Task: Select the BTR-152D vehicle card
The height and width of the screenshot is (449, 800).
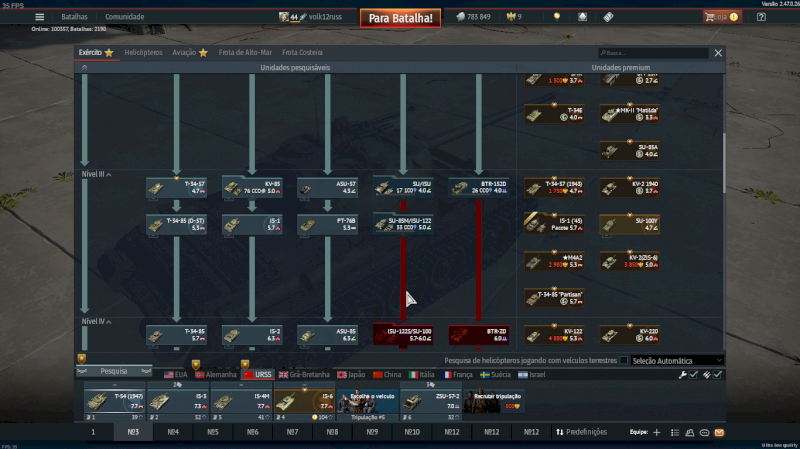Action: tap(479, 187)
